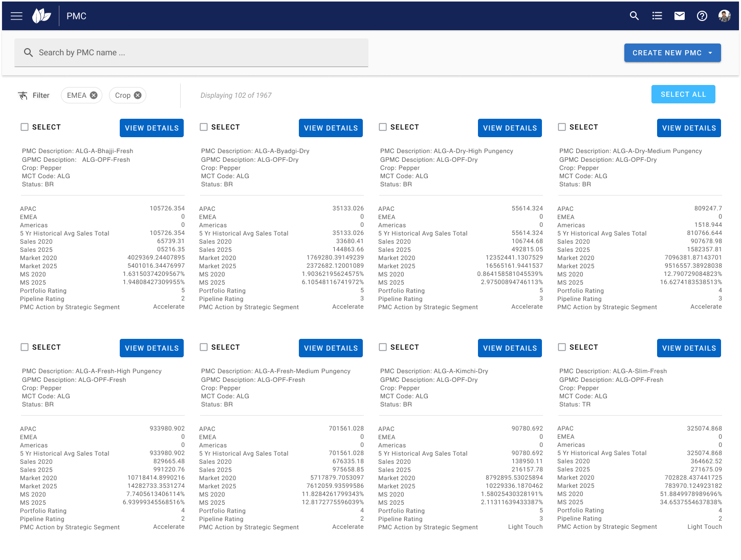
Task: View details of ALG-A-Dry-Medium Pungency
Action: pos(688,128)
